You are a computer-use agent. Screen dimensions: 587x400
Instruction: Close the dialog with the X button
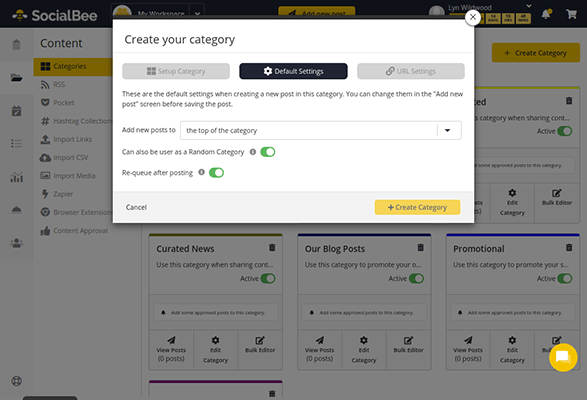click(x=473, y=17)
